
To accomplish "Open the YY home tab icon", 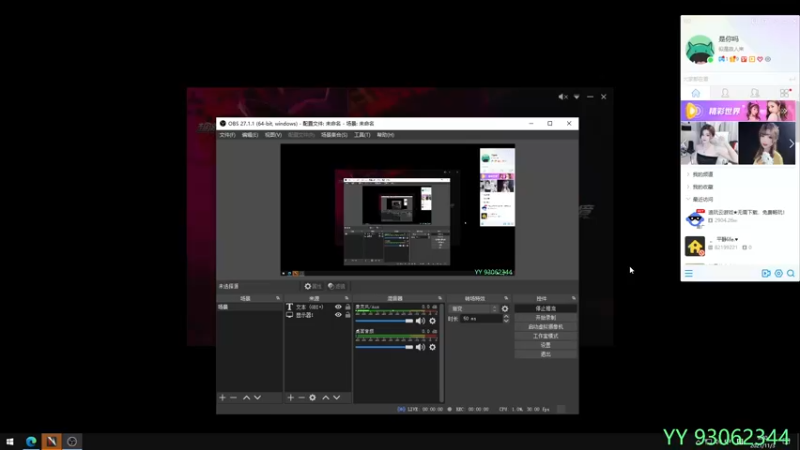I will 696,93.
